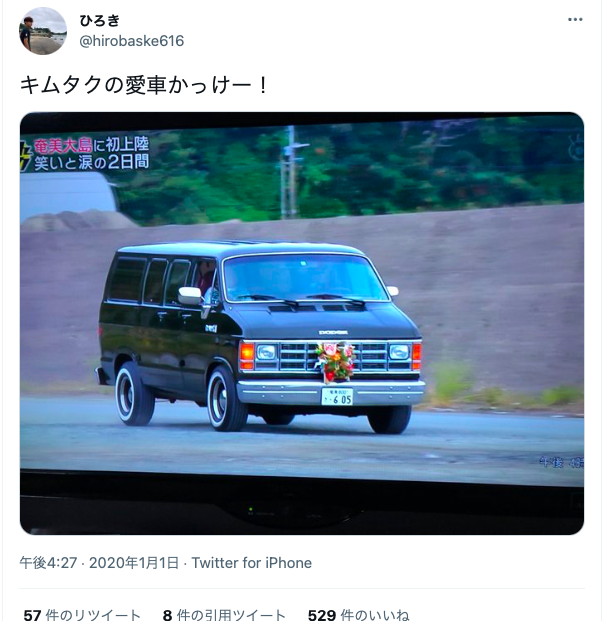Click the van's front wheel in the photo
Image resolution: width=608 pixels, height=621 pixels.
(223, 399)
